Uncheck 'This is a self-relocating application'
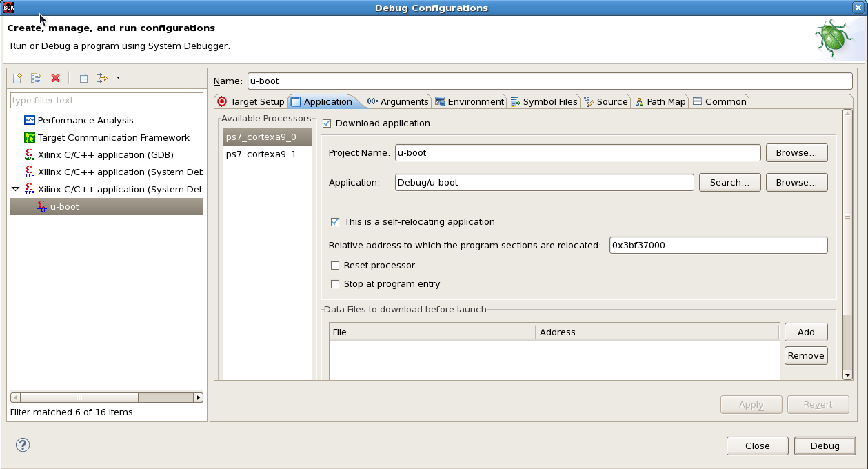Image resolution: width=868 pixels, height=469 pixels. tap(335, 222)
